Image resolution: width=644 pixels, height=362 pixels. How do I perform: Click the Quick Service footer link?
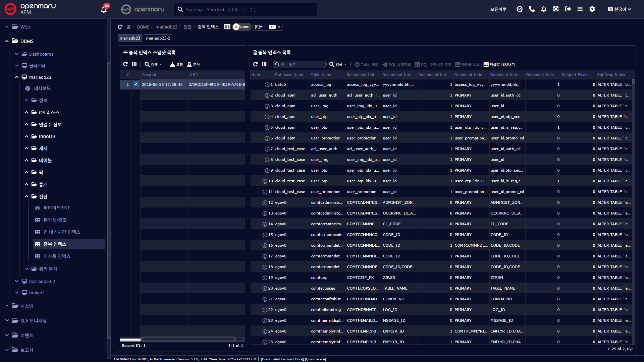pos(315,359)
